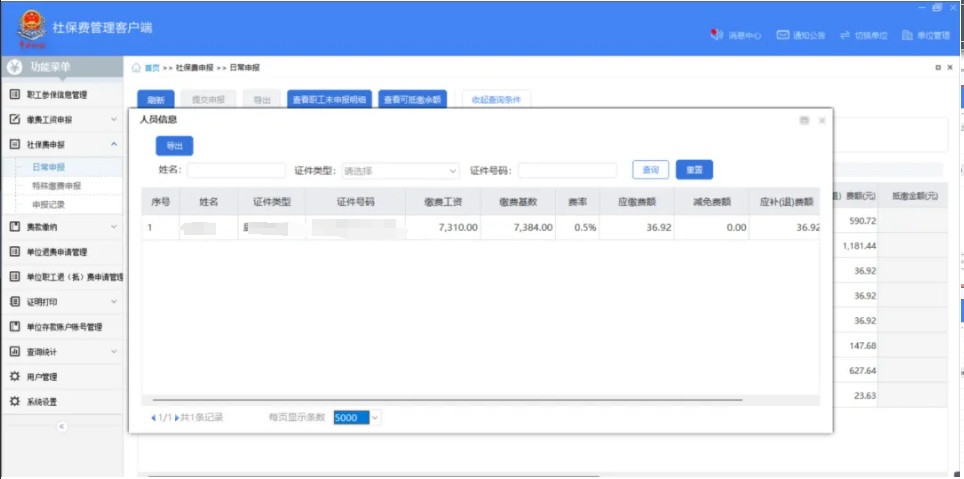Select 特殊缴费申报 in the sidebar

tap(56, 186)
